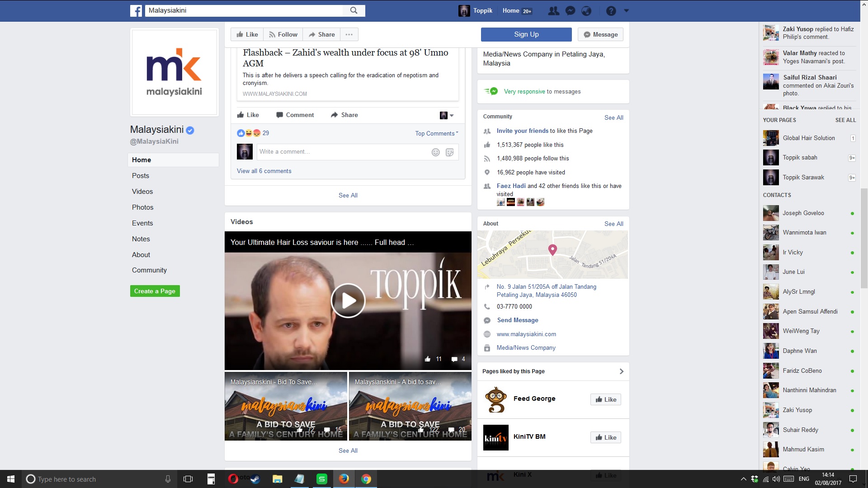Open first Malaysianskini Bid To Save video

(x=286, y=406)
